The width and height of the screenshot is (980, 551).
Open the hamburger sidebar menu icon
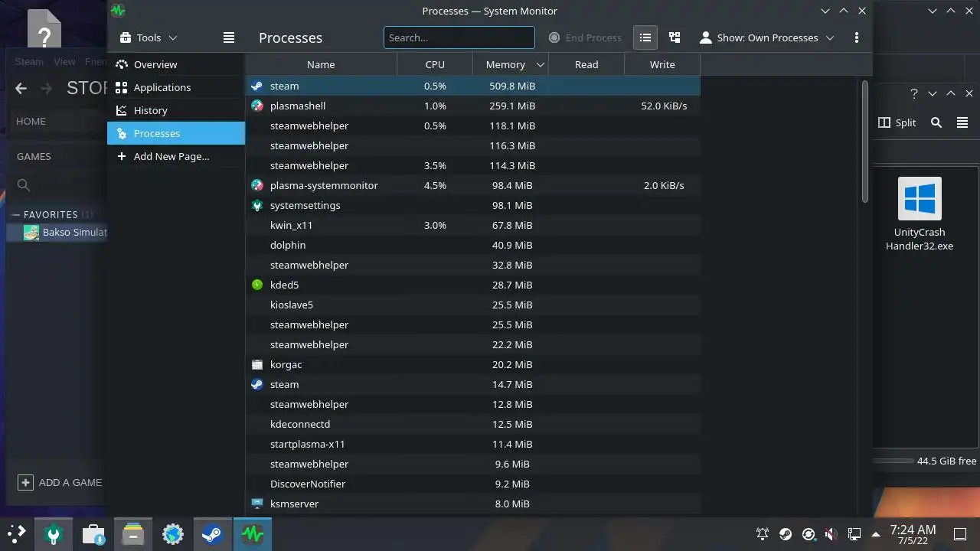(x=228, y=37)
